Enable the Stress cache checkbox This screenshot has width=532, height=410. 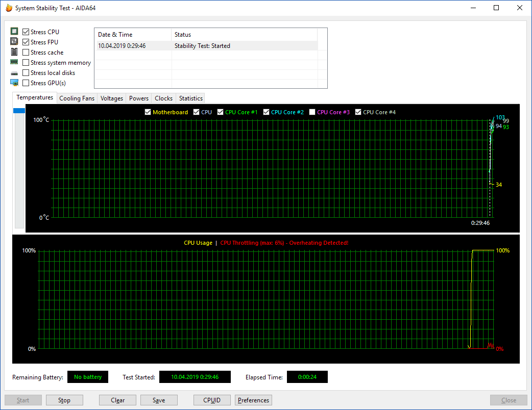[x=26, y=52]
